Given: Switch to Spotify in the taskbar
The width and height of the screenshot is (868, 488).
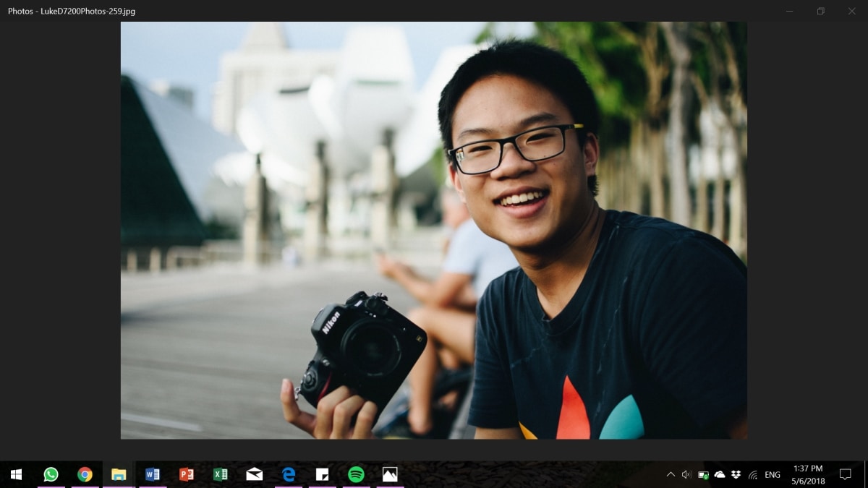Looking at the screenshot, I should 356,474.
